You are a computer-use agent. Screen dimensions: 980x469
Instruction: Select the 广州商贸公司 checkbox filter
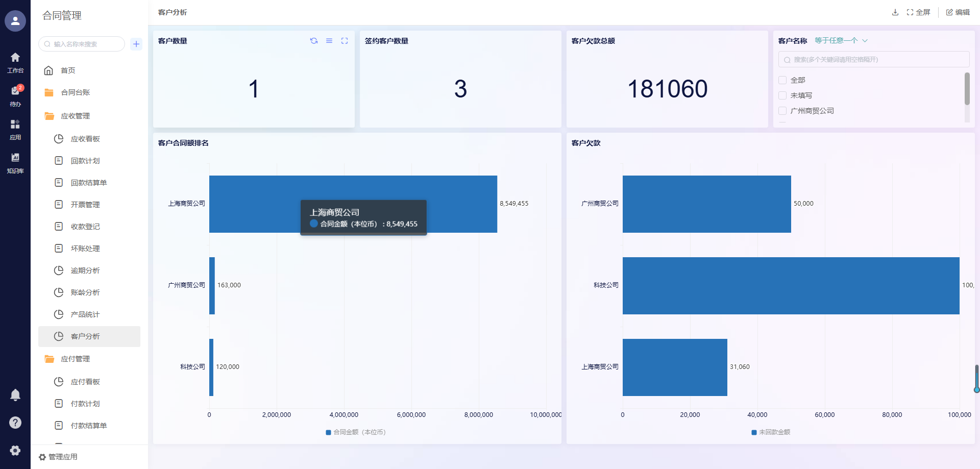click(782, 111)
